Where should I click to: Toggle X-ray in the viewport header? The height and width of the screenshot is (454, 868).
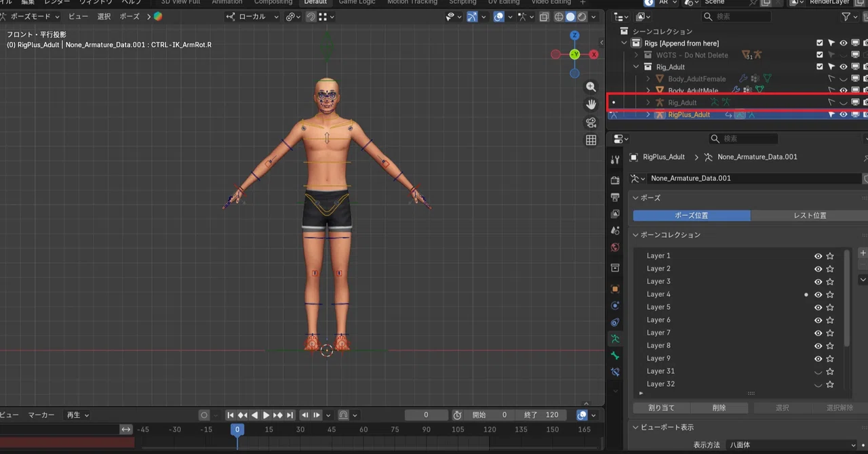tap(544, 17)
